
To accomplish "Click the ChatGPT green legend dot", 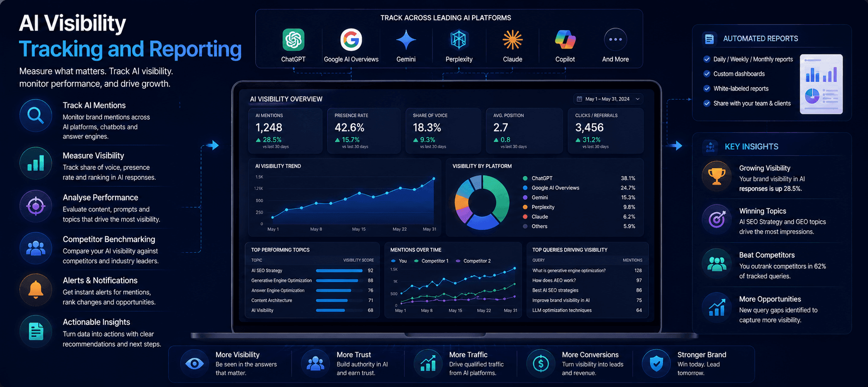I will tap(525, 178).
